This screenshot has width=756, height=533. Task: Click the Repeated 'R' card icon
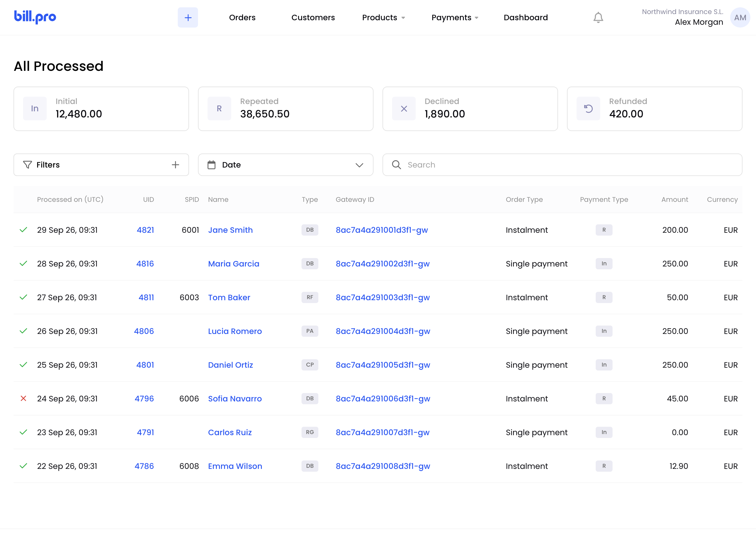coord(219,109)
